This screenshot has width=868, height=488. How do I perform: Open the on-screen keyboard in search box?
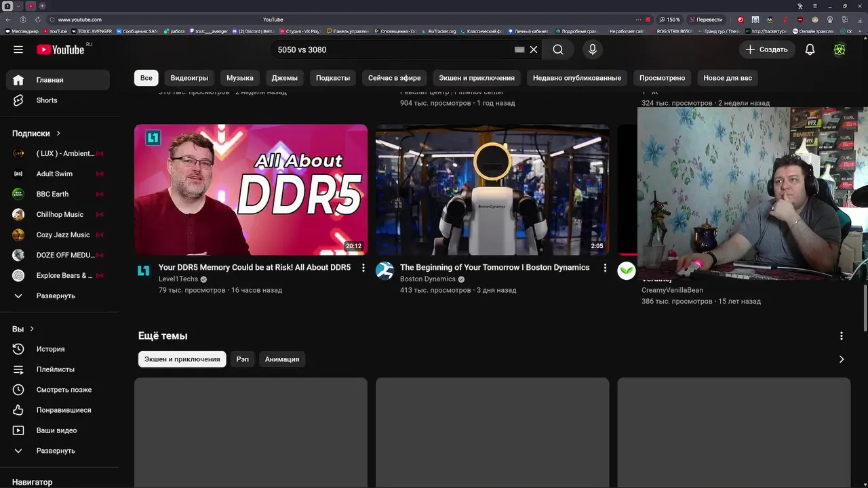click(x=519, y=49)
